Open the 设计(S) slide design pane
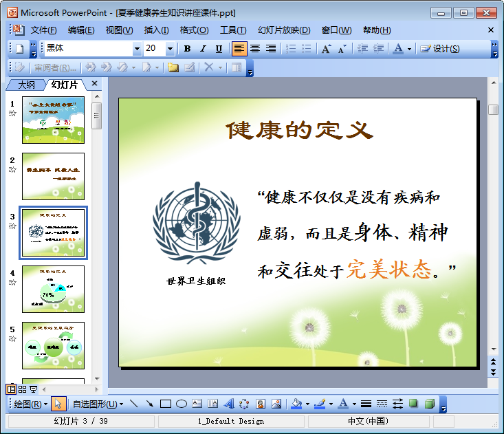 click(440, 49)
